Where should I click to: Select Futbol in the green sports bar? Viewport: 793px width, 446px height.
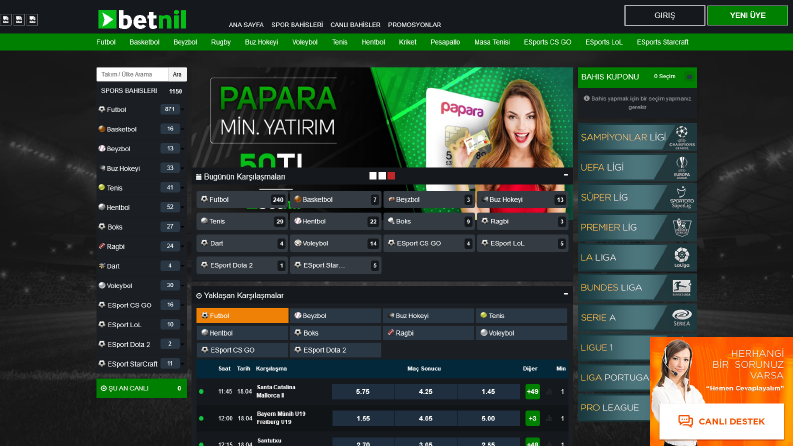106,42
